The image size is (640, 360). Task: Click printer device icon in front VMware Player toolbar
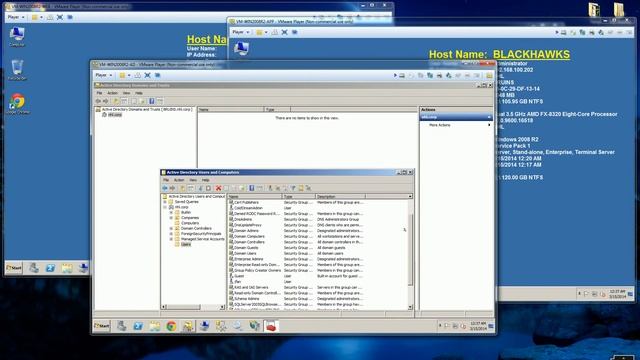[439, 76]
